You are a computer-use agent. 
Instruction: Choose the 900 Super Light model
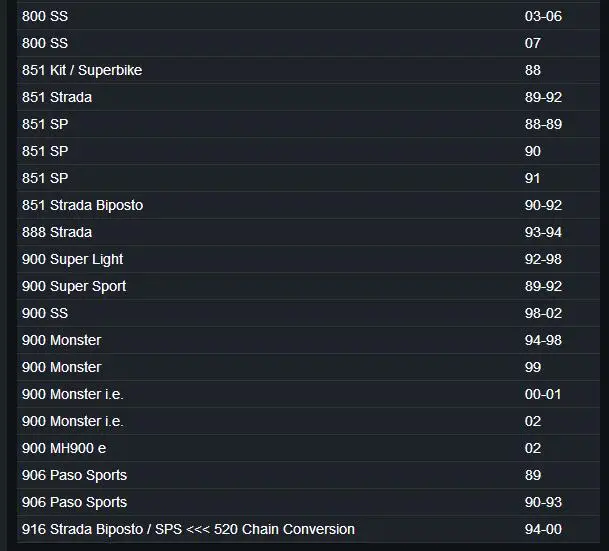coord(72,259)
